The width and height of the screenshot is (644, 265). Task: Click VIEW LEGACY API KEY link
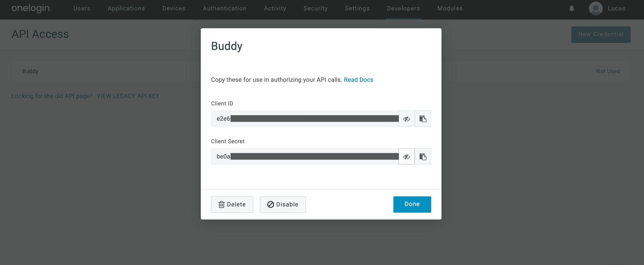pos(128,96)
